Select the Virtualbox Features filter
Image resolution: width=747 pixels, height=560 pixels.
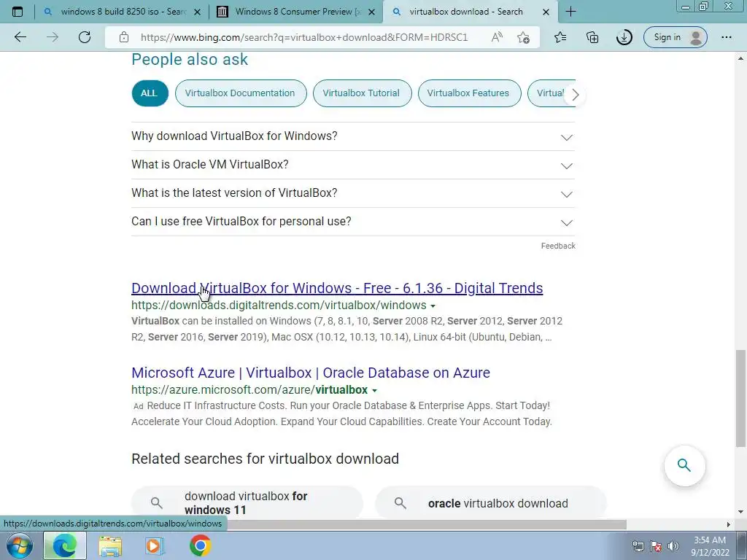[469, 93]
